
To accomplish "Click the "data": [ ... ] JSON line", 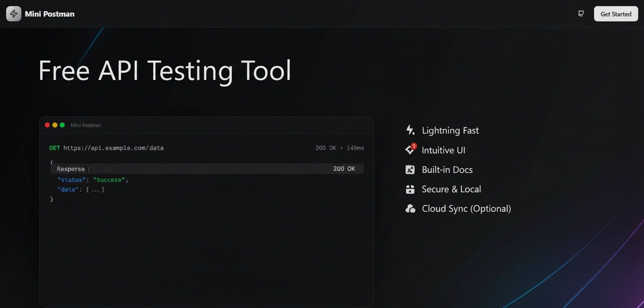I will (80, 189).
